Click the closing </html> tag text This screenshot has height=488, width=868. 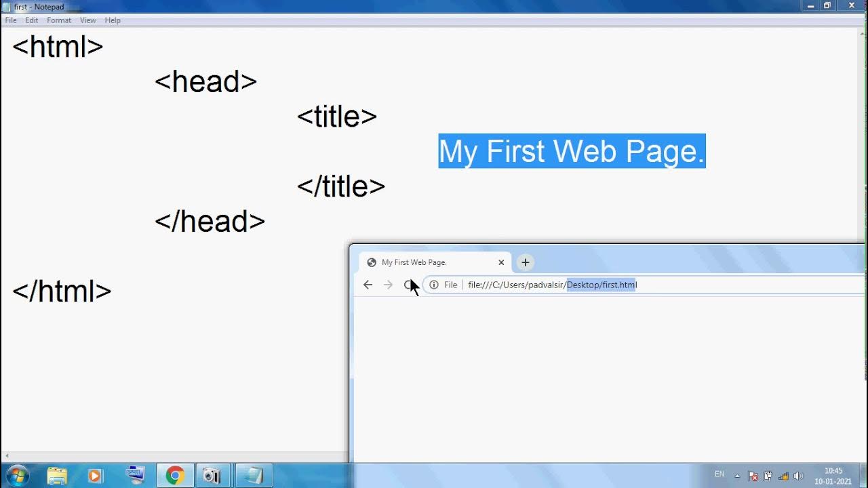[62, 291]
